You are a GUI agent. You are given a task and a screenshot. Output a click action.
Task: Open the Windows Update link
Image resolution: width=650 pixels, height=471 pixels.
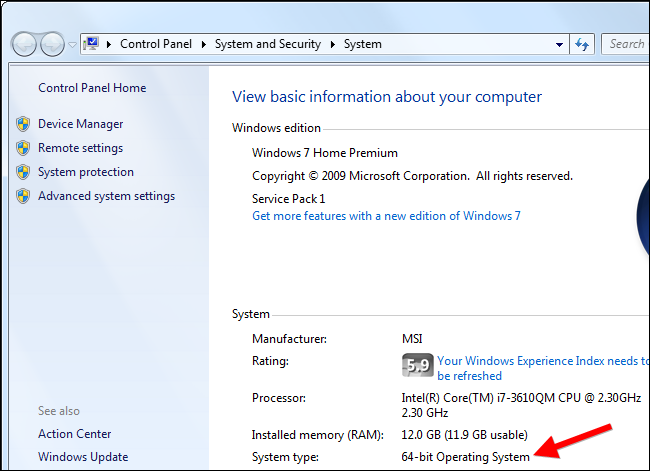[x=83, y=457]
